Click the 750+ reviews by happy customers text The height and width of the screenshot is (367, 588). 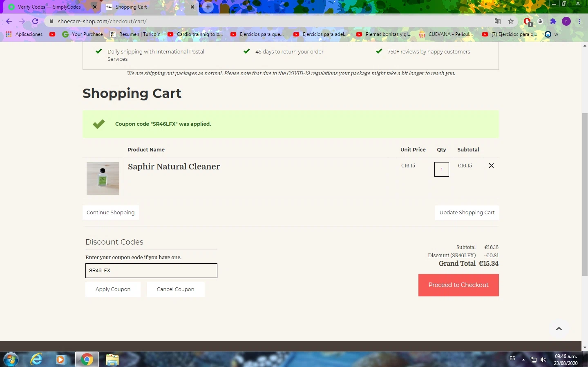coord(429,52)
